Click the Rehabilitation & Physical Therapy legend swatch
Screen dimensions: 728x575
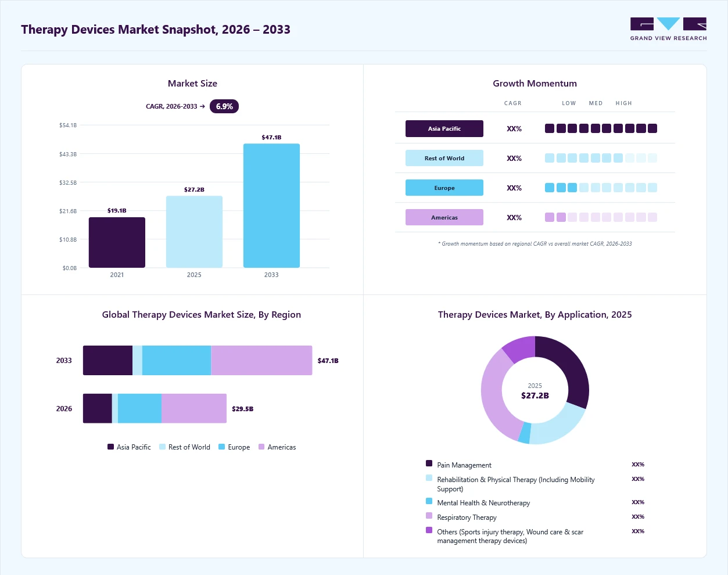tap(429, 478)
